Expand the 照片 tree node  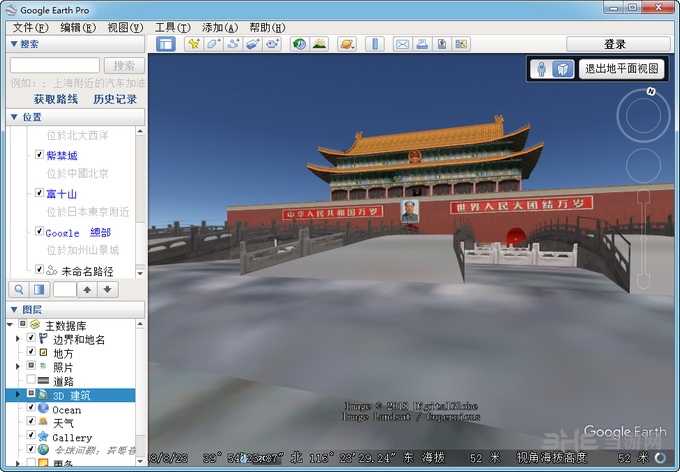[x=18, y=367]
